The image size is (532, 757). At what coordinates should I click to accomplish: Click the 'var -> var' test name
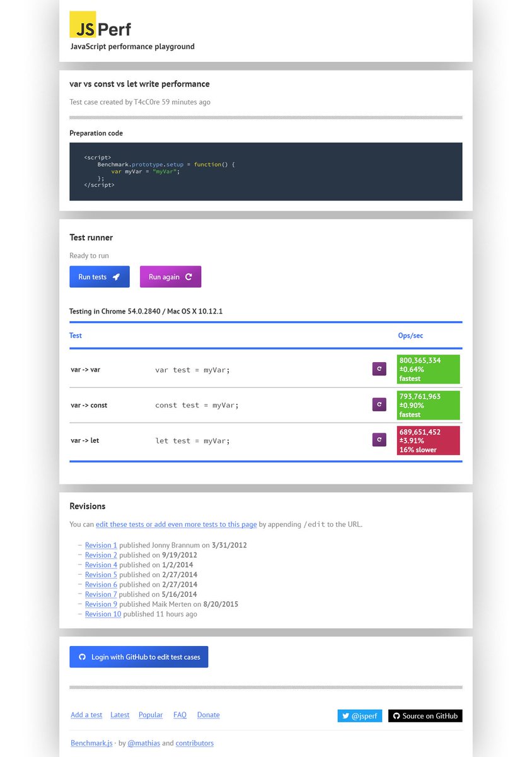pyautogui.click(x=85, y=370)
